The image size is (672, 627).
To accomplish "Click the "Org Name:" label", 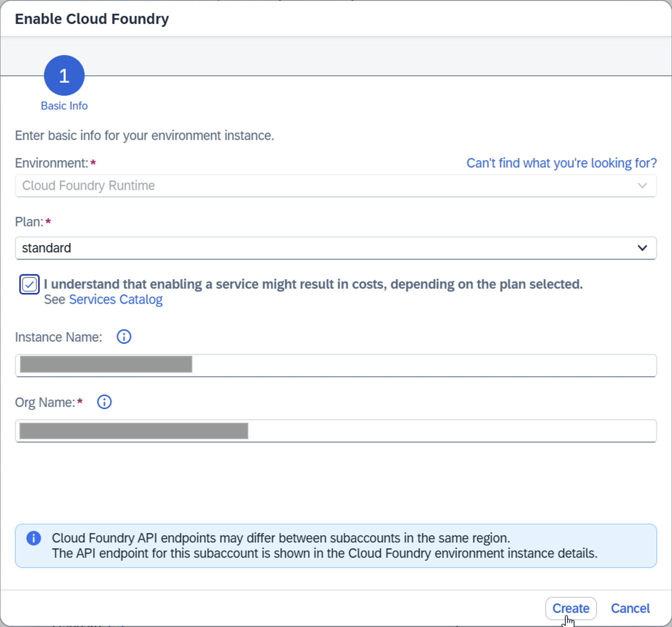I will (45, 403).
